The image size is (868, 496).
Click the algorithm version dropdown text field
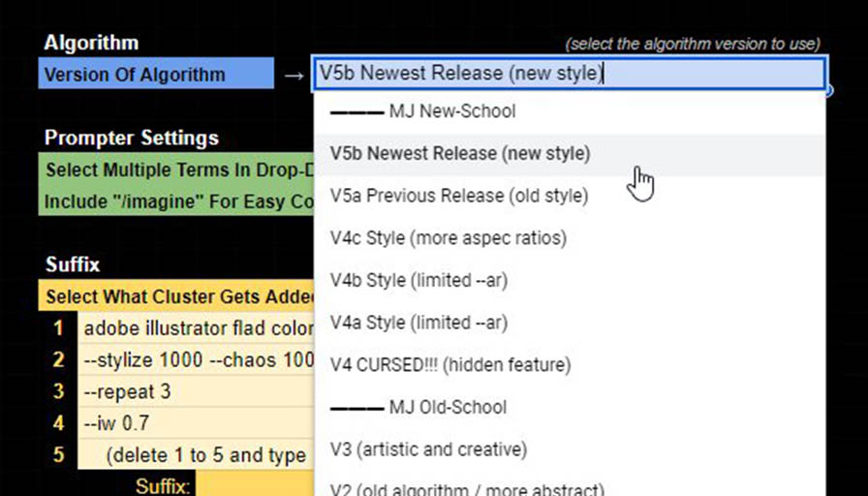tap(568, 74)
